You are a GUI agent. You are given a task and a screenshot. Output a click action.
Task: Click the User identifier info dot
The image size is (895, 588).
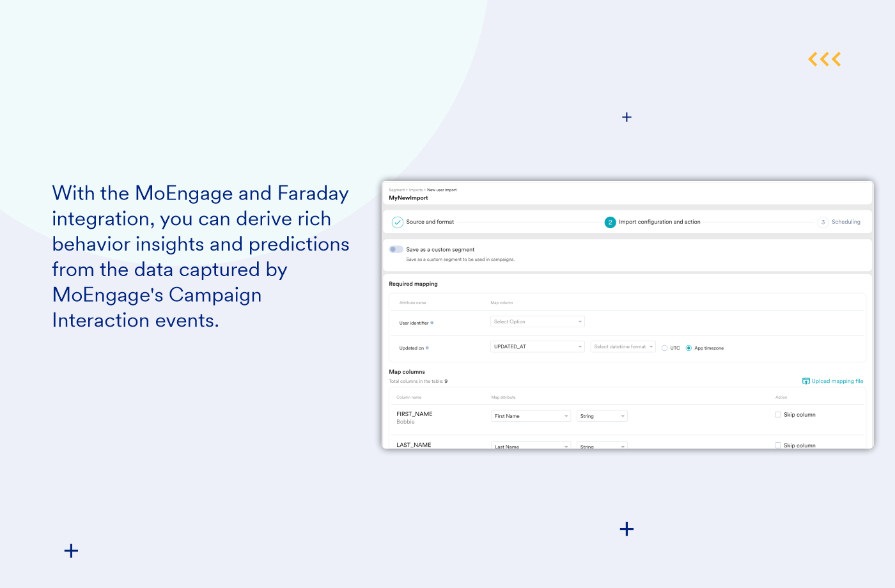pyautogui.click(x=432, y=323)
